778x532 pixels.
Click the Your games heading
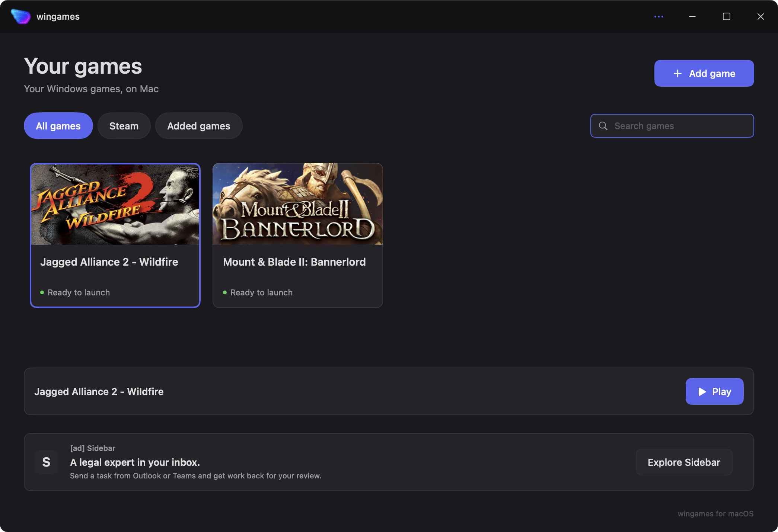point(83,66)
